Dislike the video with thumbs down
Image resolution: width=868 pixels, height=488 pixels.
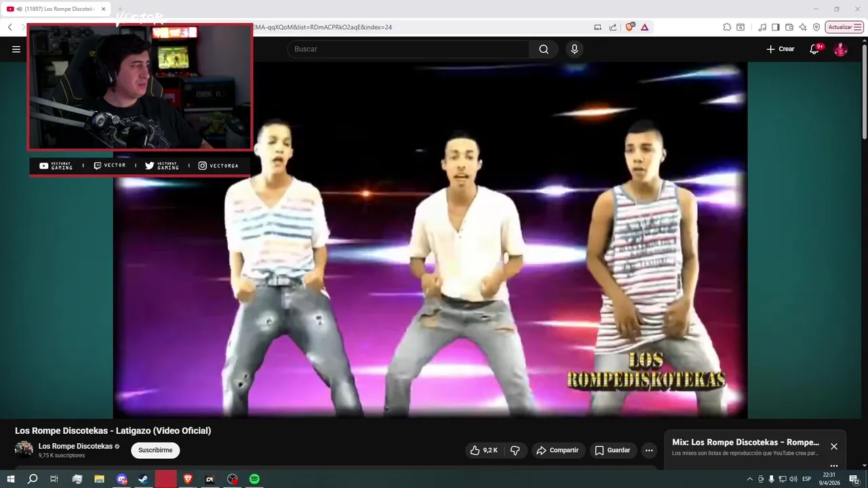(515, 450)
